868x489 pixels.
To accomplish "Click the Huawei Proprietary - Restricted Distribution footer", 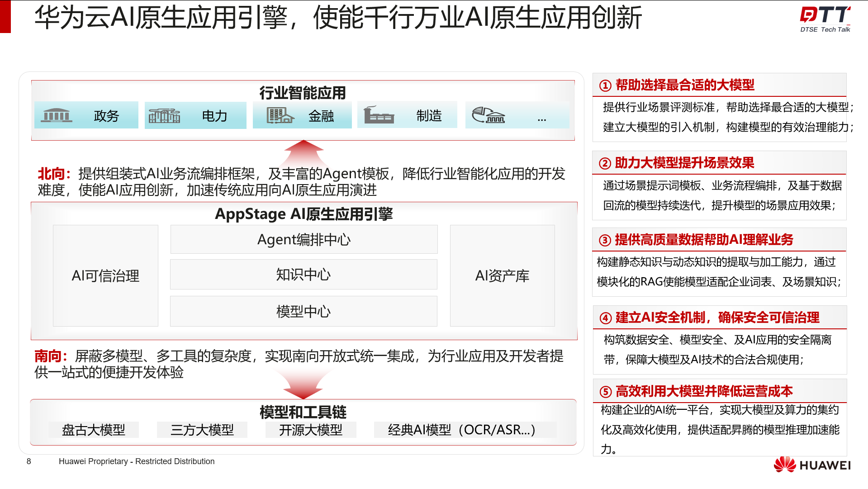I will coord(137,461).
